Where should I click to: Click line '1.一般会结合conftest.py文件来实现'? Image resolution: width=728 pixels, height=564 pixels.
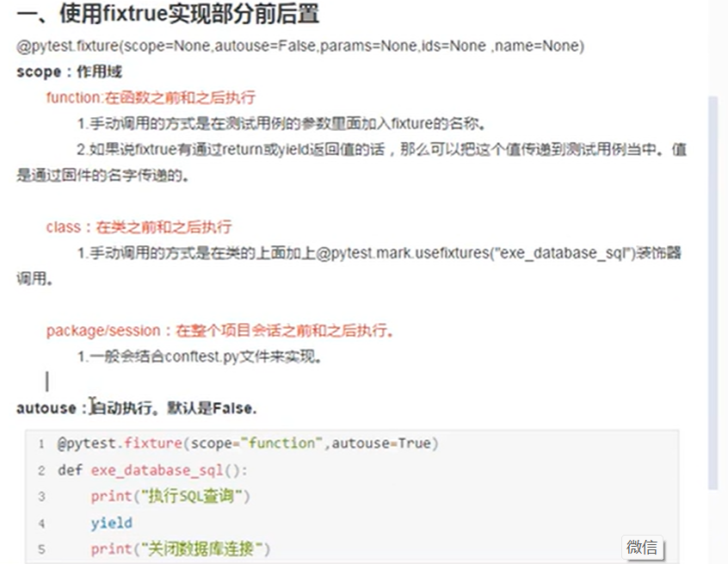pos(199,356)
